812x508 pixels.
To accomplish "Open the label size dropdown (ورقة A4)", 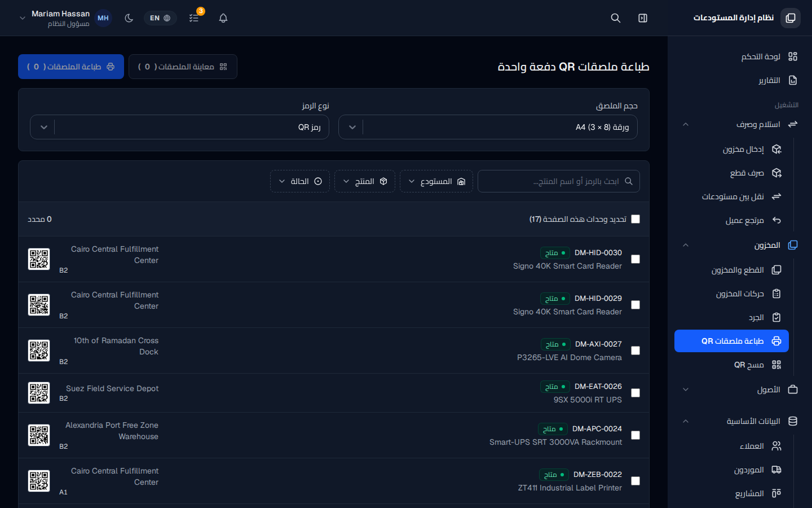I will click(488, 127).
